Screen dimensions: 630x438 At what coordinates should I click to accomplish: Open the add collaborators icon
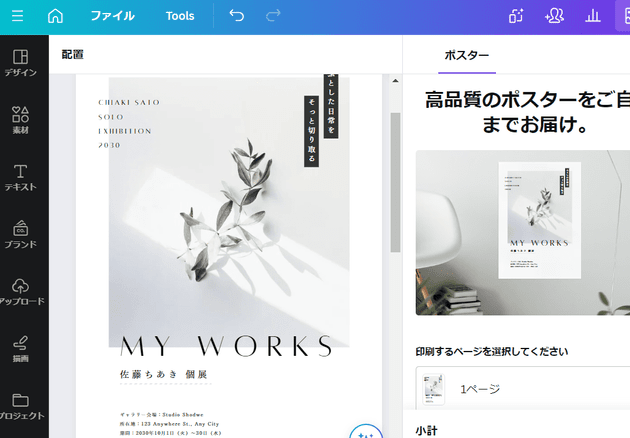point(554,16)
